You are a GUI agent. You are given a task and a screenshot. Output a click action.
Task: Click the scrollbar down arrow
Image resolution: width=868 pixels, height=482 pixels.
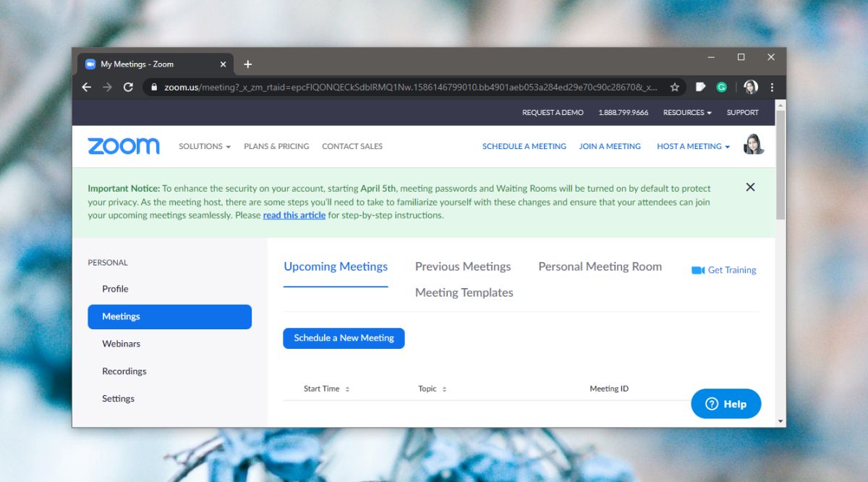[780, 420]
